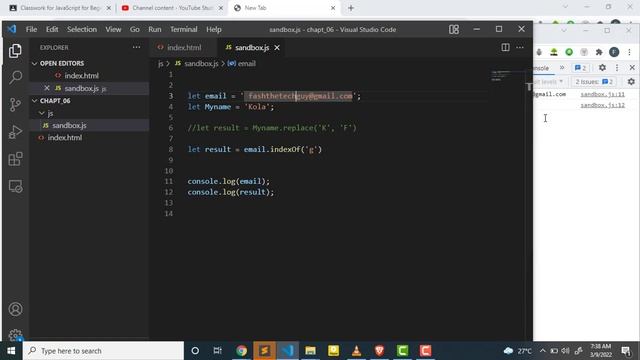
Task: Switch to index.html editor tab
Action: point(184,48)
